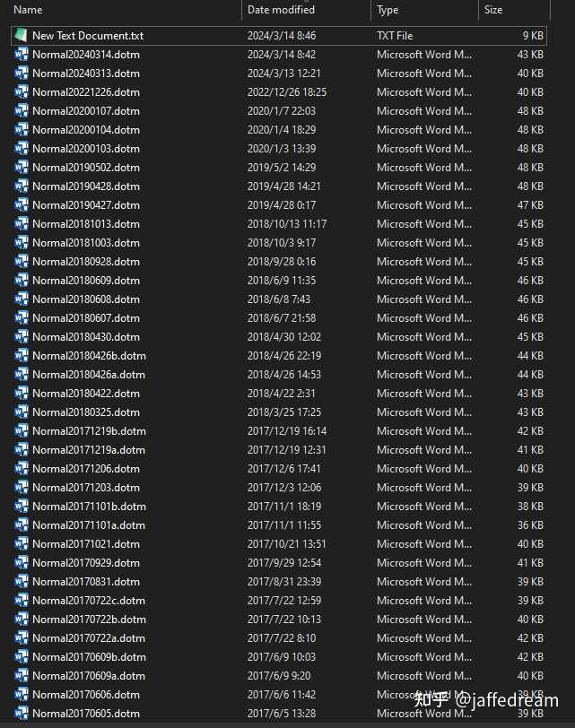
Task: Click the Word icon beside Normal20240314.dotm
Action: (21, 55)
